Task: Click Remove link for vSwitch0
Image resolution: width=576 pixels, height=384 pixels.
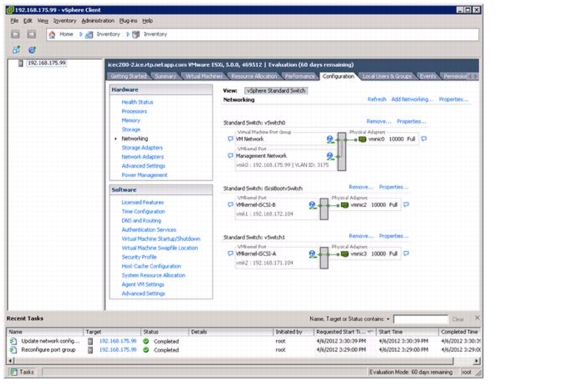Action: click(x=378, y=121)
